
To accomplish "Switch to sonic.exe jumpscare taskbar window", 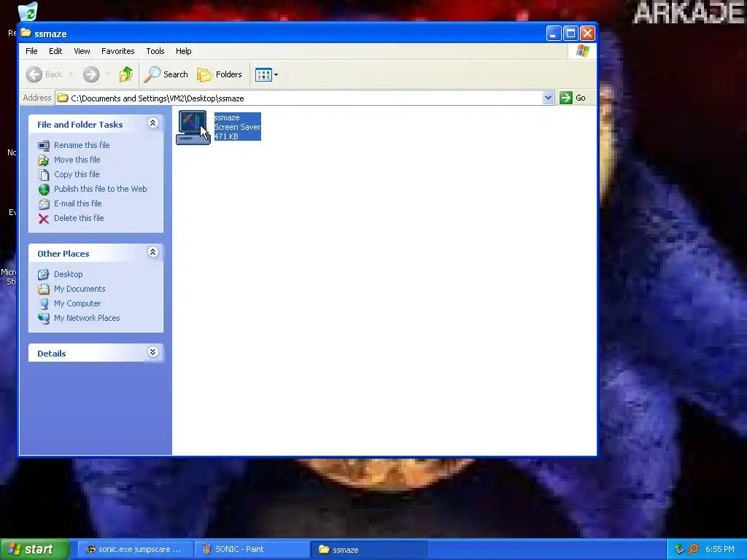I will pos(135,550).
